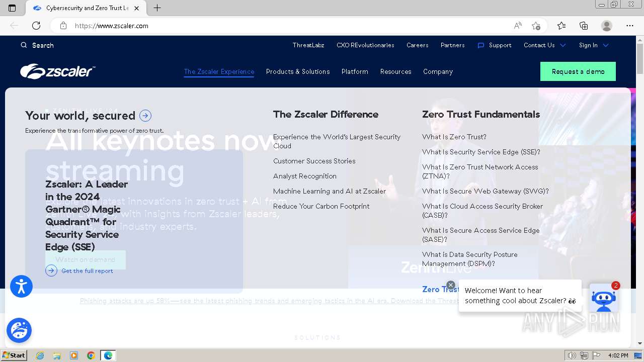This screenshot has width=644, height=362.
Task: Close the Cybersecurity and Zero Trust tab
Action: point(137,8)
